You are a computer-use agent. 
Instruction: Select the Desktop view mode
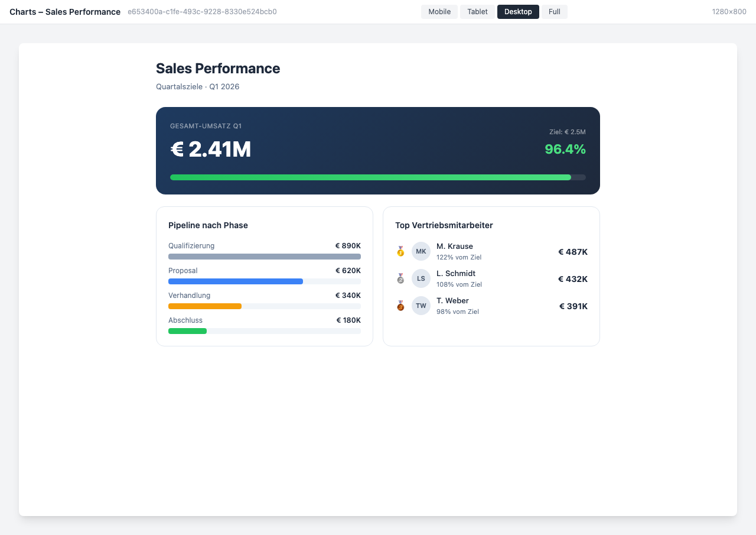518,11
